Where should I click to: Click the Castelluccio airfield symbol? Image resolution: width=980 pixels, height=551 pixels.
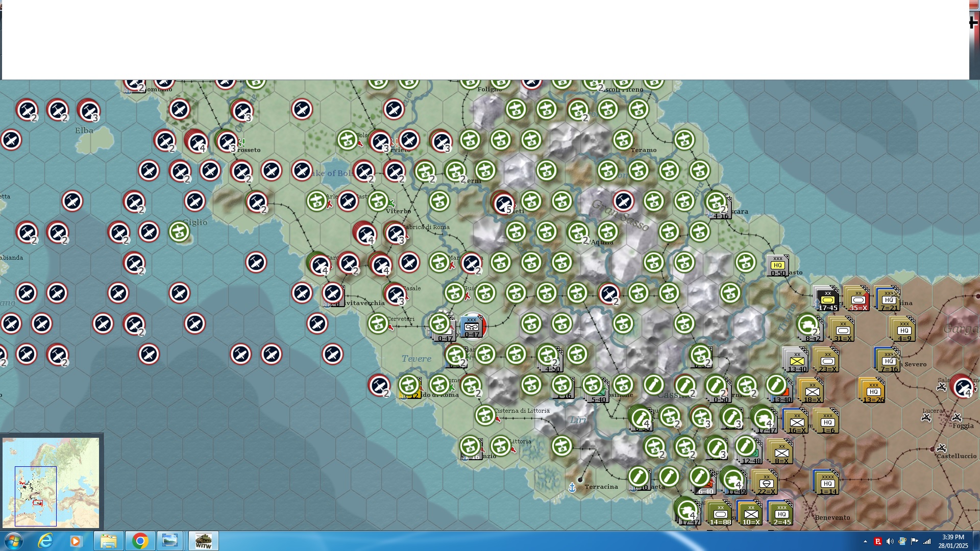pos(942,448)
